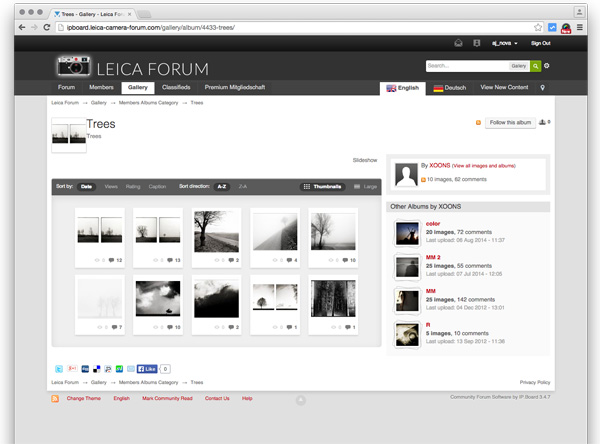The image size is (600, 444).
Task: Open the Change Theme selector
Action: click(84, 398)
